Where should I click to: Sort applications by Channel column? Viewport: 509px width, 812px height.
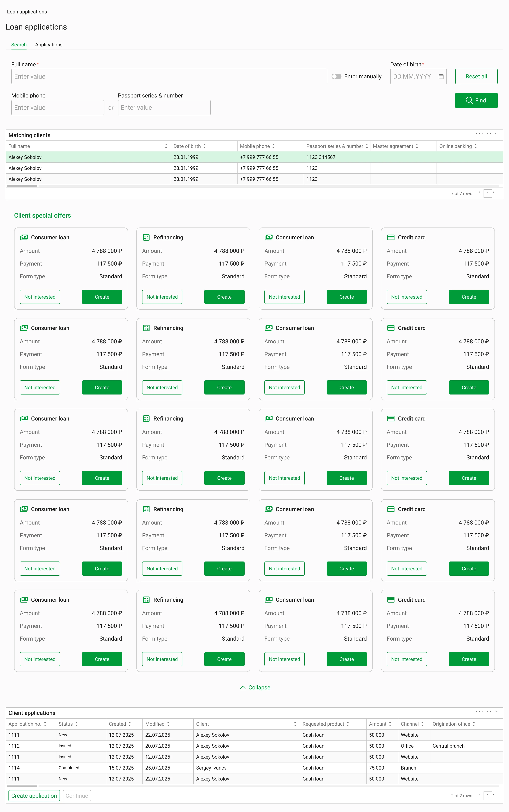coord(422,724)
